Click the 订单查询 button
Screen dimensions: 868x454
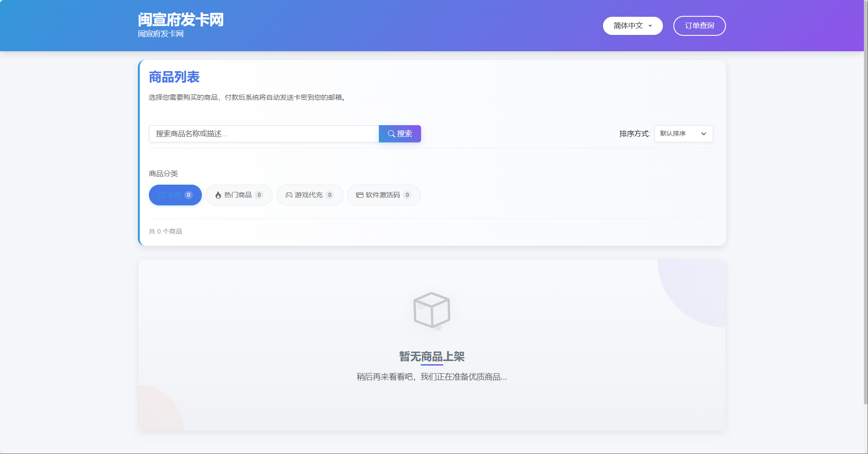699,26
